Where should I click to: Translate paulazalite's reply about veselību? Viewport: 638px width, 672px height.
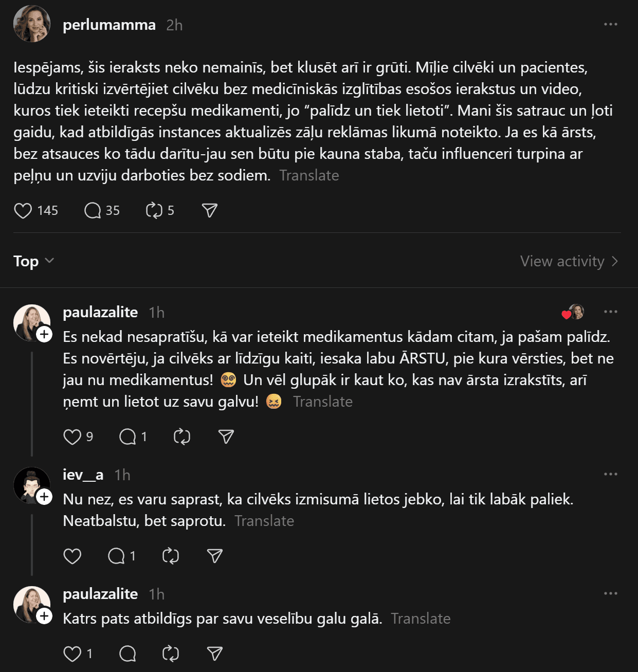(421, 619)
